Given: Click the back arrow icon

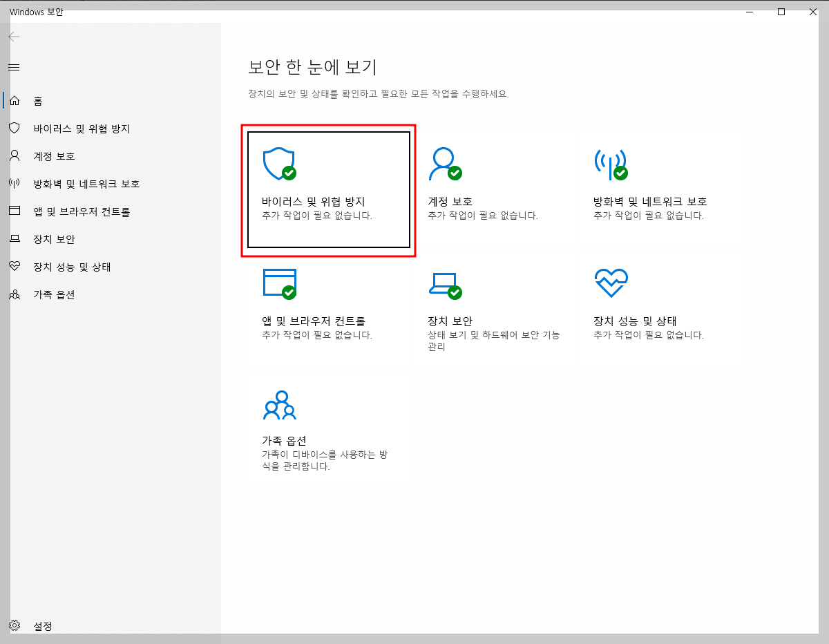Looking at the screenshot, I should click(14, 37).
